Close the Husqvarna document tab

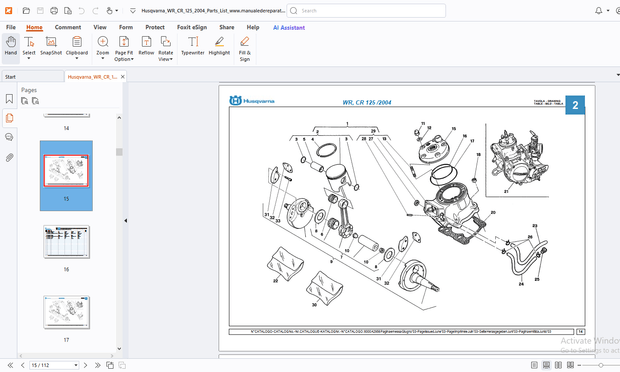123,77
